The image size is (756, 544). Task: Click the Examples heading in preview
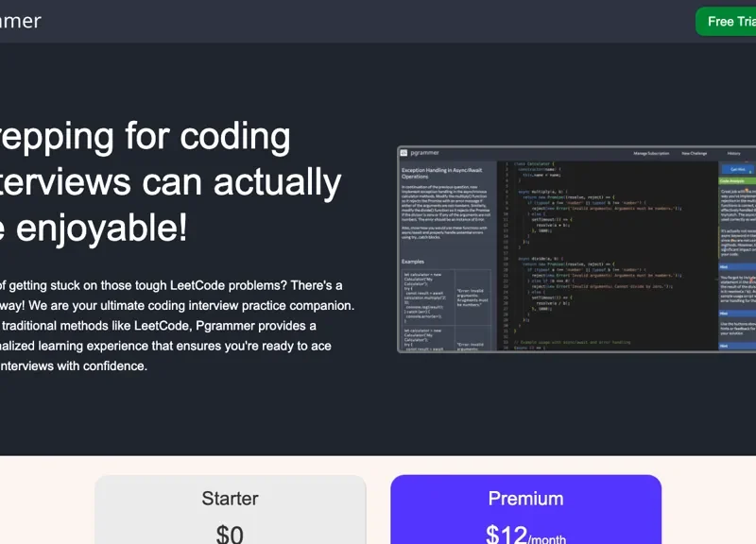413,261
